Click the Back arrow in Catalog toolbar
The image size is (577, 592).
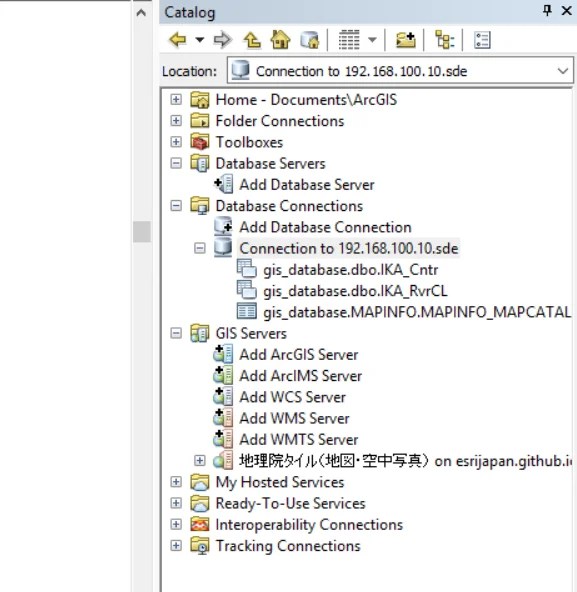[178, 40]
